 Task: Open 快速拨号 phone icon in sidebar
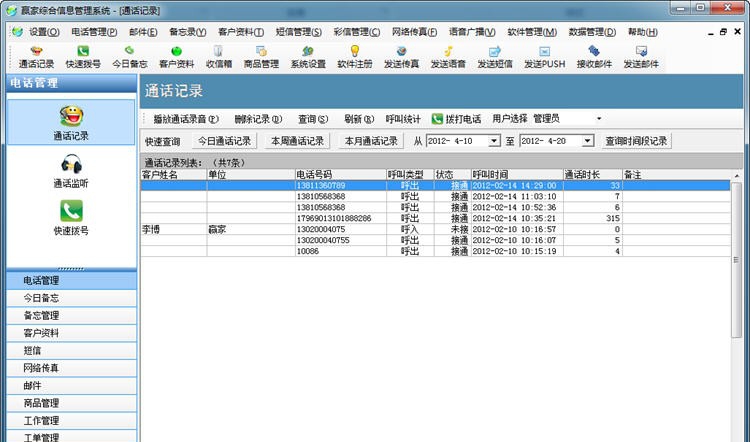click(x=71, y=211)
